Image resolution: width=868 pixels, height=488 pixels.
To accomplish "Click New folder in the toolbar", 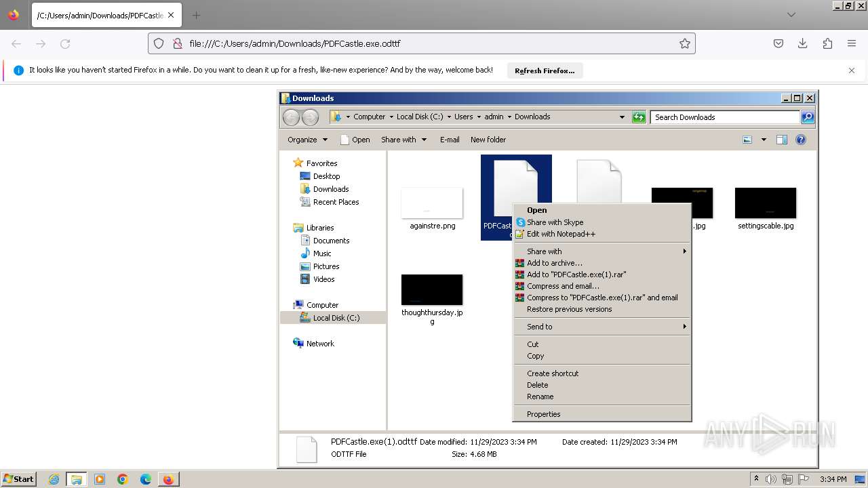I will 488,140.
